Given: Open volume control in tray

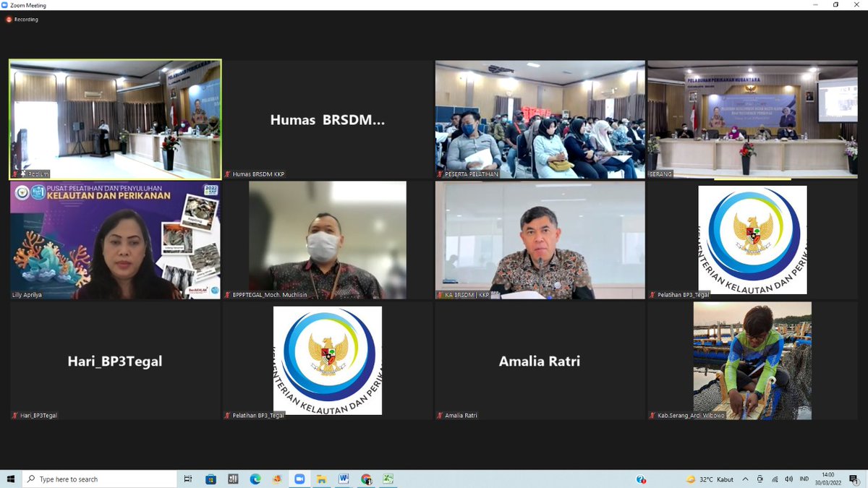Looking at the screenshot, I should [788, 479].
